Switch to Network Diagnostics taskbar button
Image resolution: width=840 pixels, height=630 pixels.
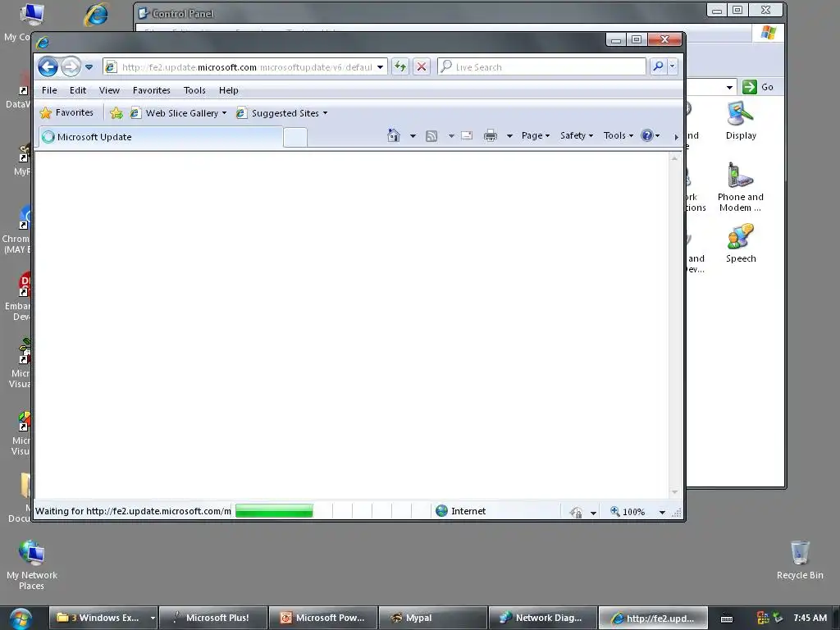(x=543, y=618)
